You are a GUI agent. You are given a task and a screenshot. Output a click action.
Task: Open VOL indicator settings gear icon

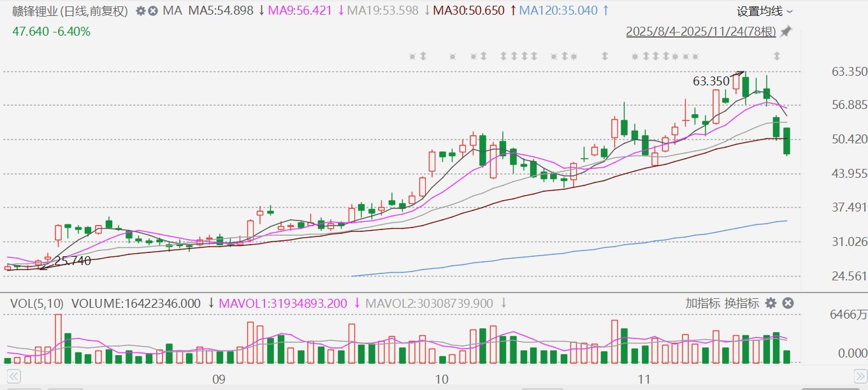coord(770,303)
